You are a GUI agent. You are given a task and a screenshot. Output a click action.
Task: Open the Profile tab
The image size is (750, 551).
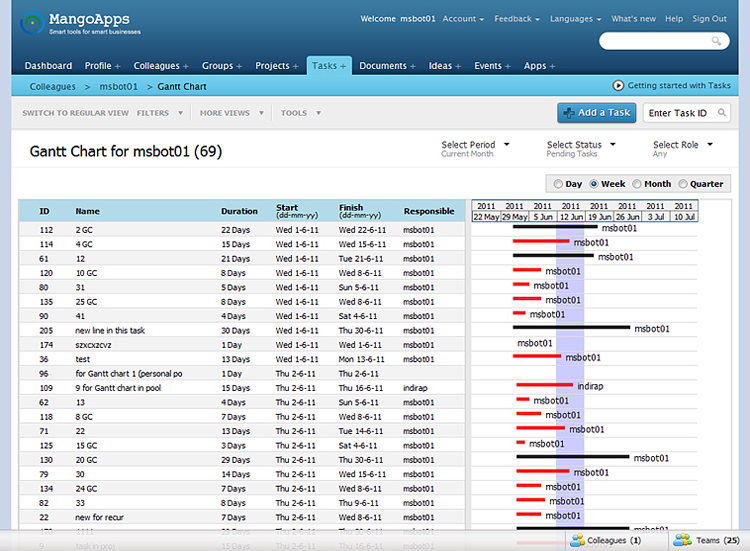(98, 66)
